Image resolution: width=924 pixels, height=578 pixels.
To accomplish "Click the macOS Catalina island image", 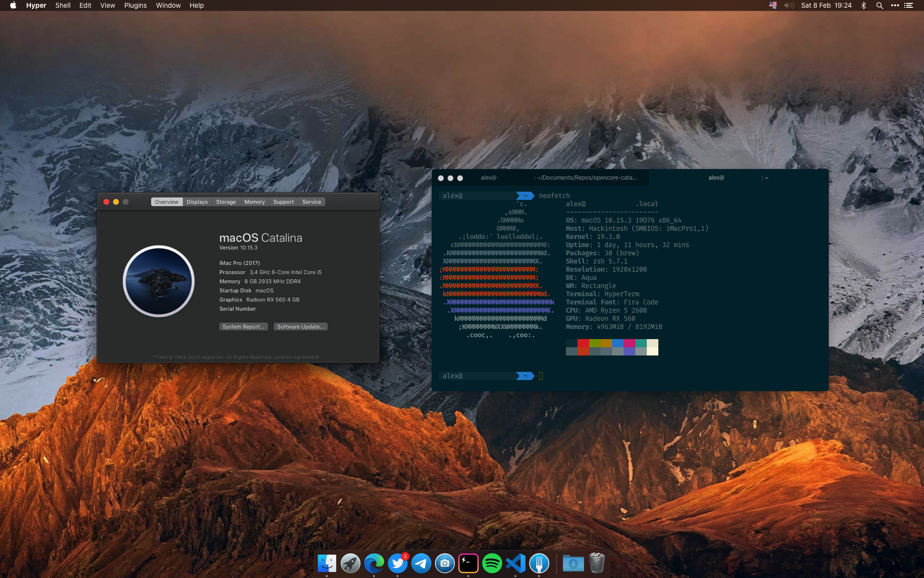I will 159,281.
